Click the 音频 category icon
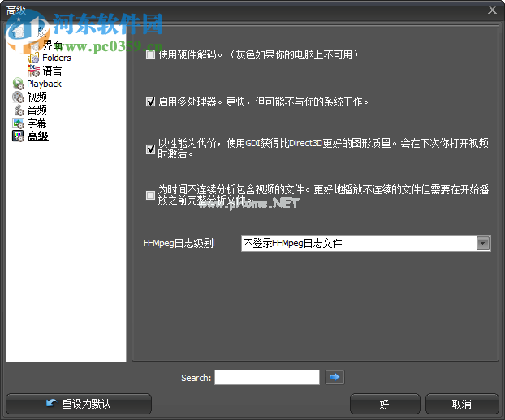 tap(19, 110)
